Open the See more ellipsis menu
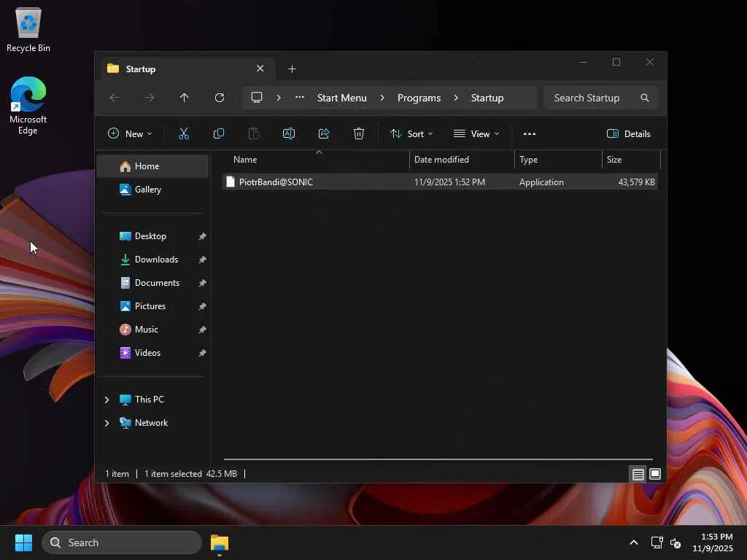 (x=530, y=133)
